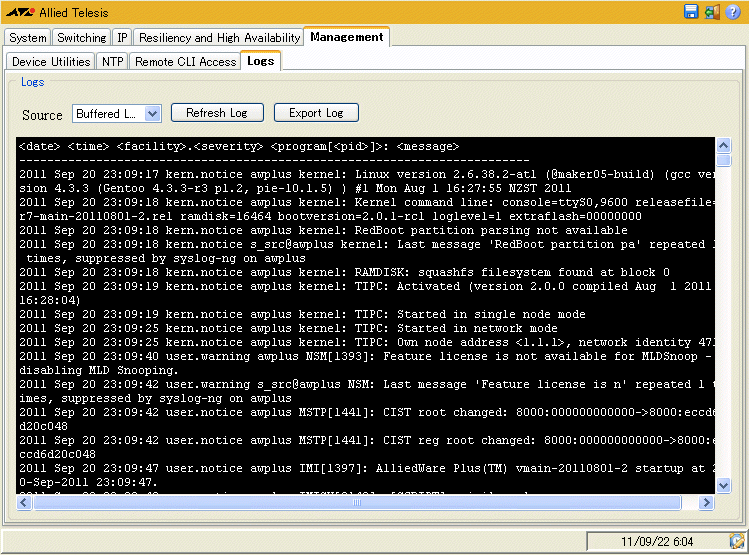This screenshot has height=555, width=749.
Task: Click the save configuration floppy icon
Action: [x=691, y=11]
